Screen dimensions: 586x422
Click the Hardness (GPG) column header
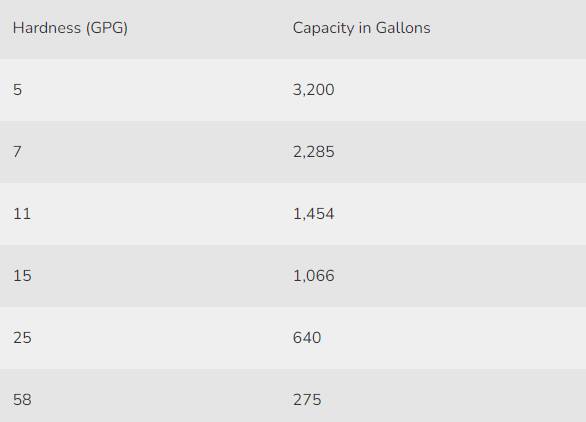coord(70,28)
